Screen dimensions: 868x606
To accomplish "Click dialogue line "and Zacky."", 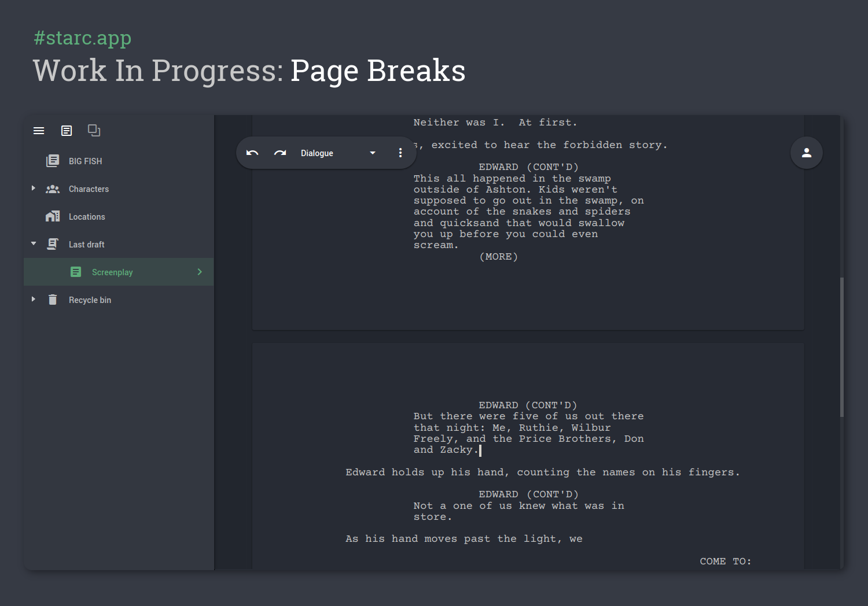I will 446,450.
